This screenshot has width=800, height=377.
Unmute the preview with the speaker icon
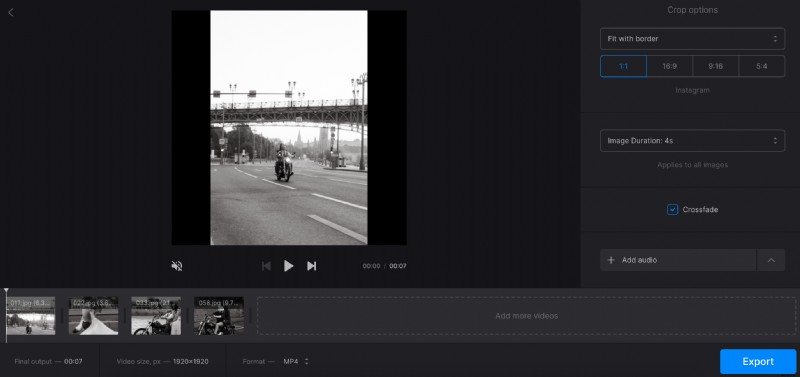click(x=177, y=266)
